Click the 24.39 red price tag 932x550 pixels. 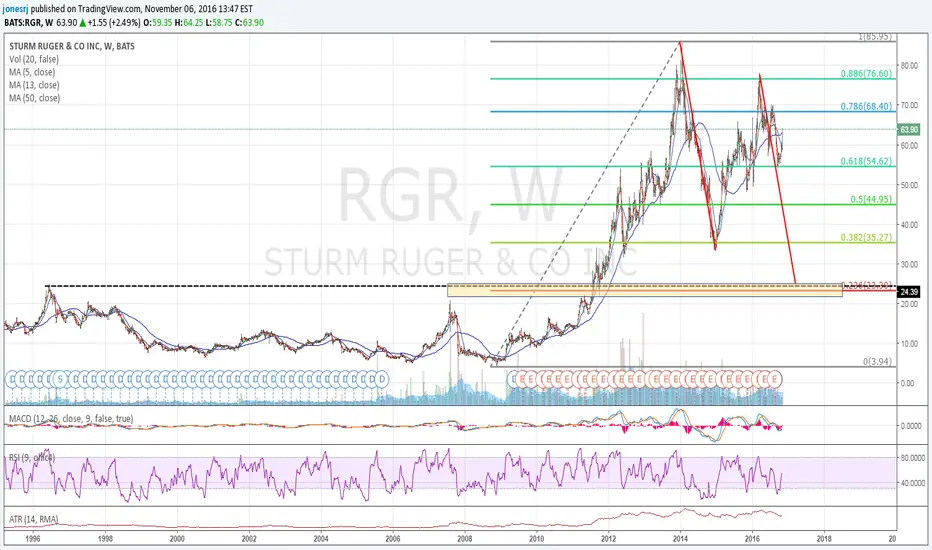tap(909, 292)
